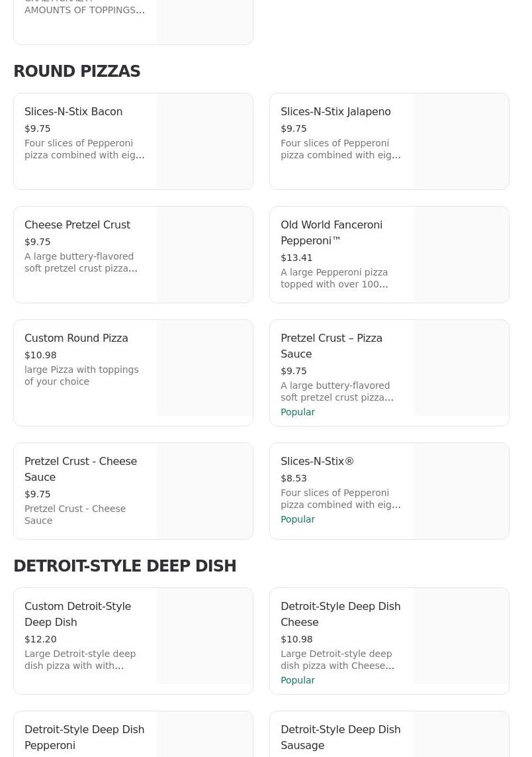The image size is (532, 757).
Task: Click the DETROIT-STYLE DEEP DISH section heading
Action: click(124, 566)
